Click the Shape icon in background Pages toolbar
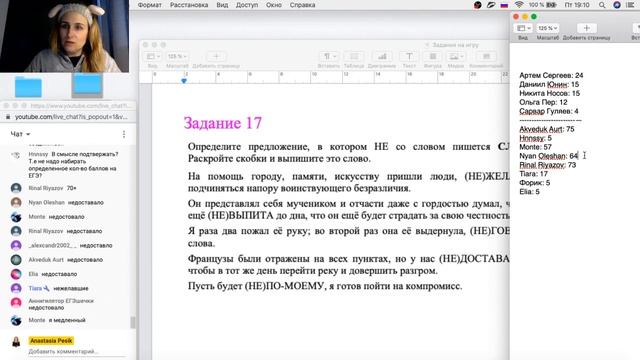This screenshot has height=360, width=640. pos(433,56)
